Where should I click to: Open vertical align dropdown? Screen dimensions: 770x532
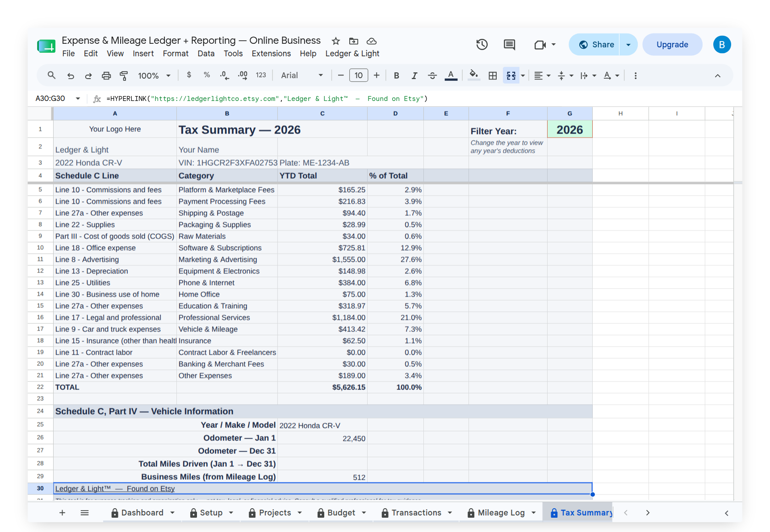point(565,75)
